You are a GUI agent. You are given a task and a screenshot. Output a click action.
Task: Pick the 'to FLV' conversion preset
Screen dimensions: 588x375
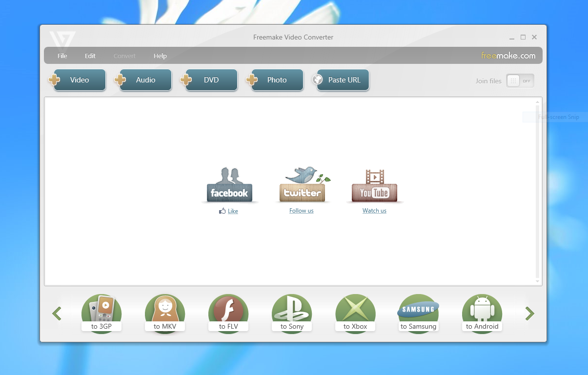(228, 314)
